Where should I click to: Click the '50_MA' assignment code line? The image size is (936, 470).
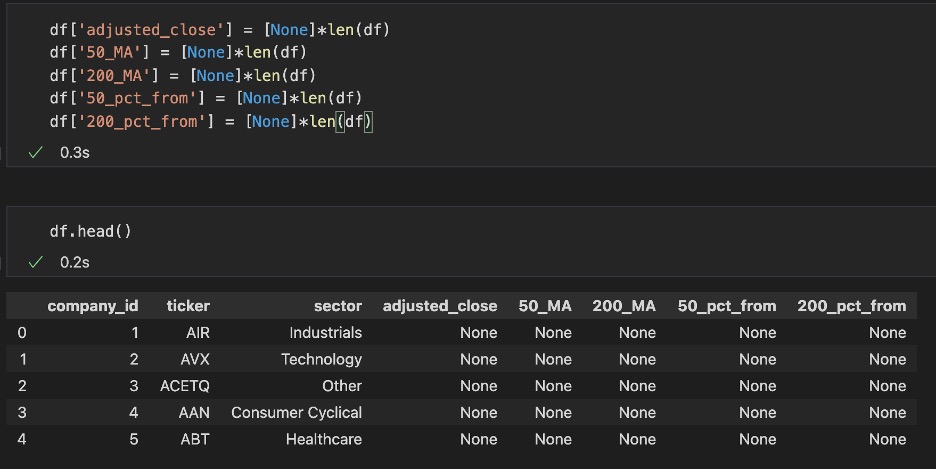pyautogui.click(x=178, y=53)
